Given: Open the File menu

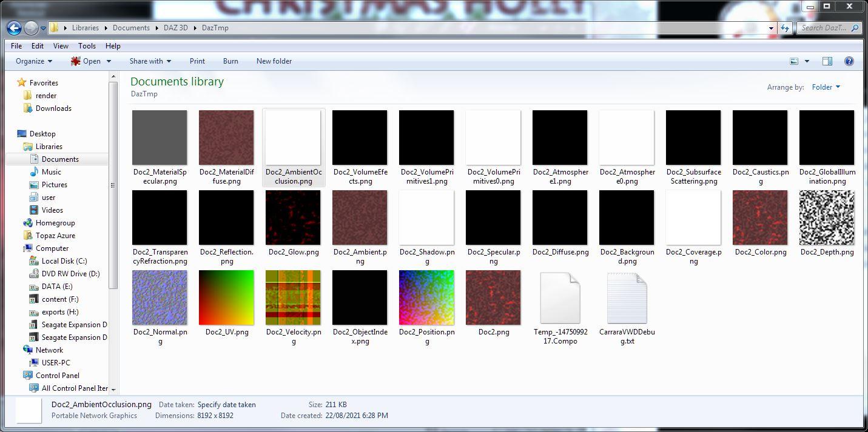Looking at the screenshot, I should coord(16,46).
